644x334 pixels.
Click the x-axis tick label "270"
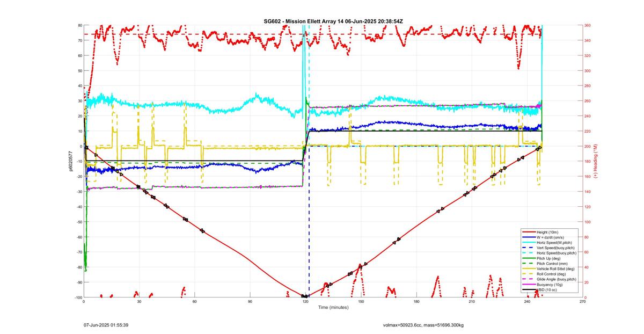583,302
